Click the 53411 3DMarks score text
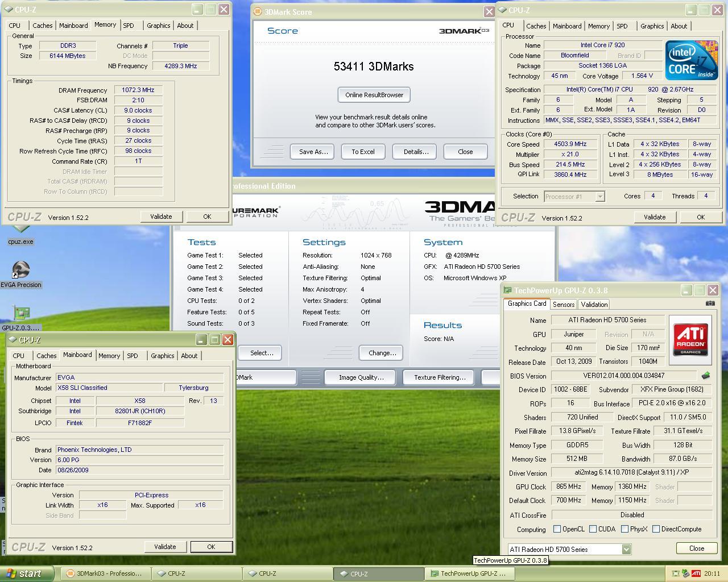This screenshot has height=582, width=728. pos(374,66)
